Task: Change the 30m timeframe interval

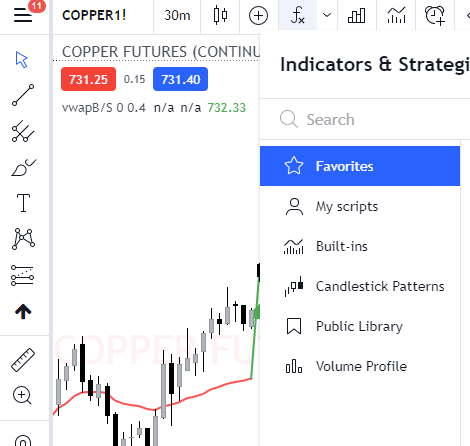Action: coord(177,15)
